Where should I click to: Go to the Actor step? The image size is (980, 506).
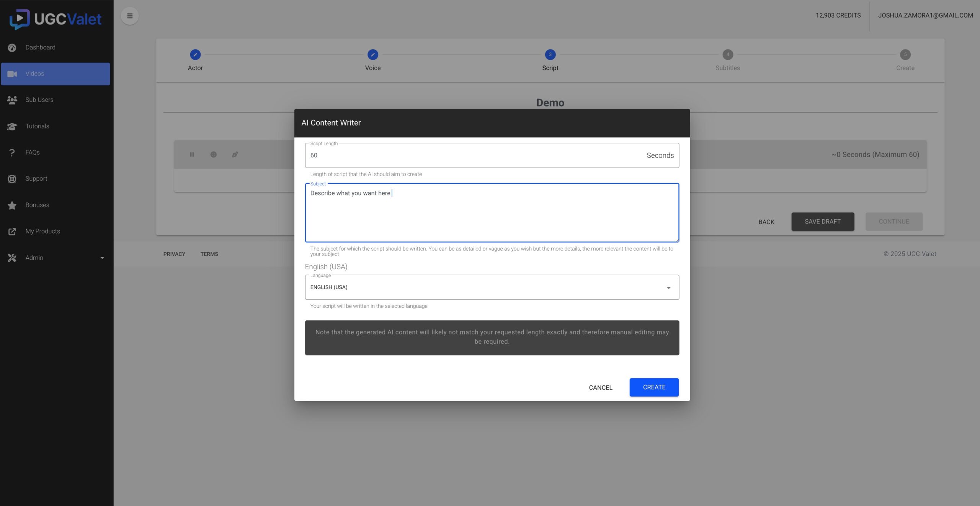195,55
